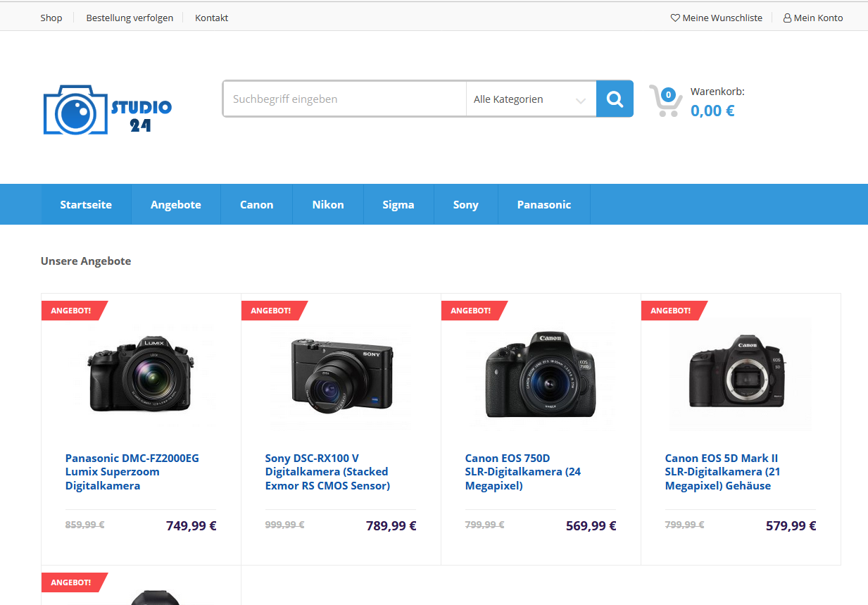The image size is (868, 605).
Task: Click the cart item count badge
Action: click(668, 94)
